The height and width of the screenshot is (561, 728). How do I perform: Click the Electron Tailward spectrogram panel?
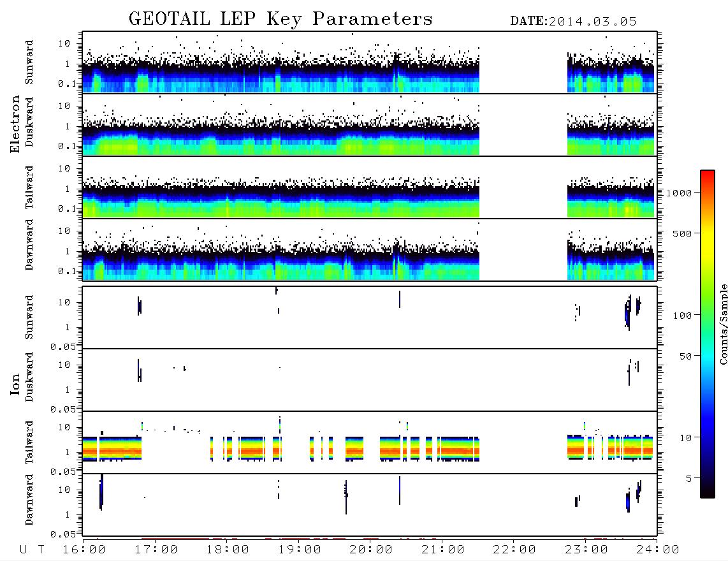point(370,187)
